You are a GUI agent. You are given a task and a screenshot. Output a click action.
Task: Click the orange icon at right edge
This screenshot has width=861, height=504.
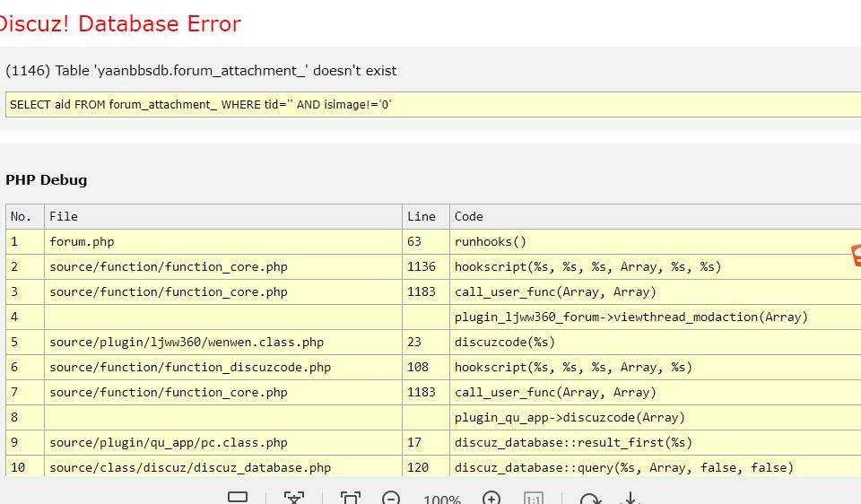pyautogui.click(x=856, y=256)
